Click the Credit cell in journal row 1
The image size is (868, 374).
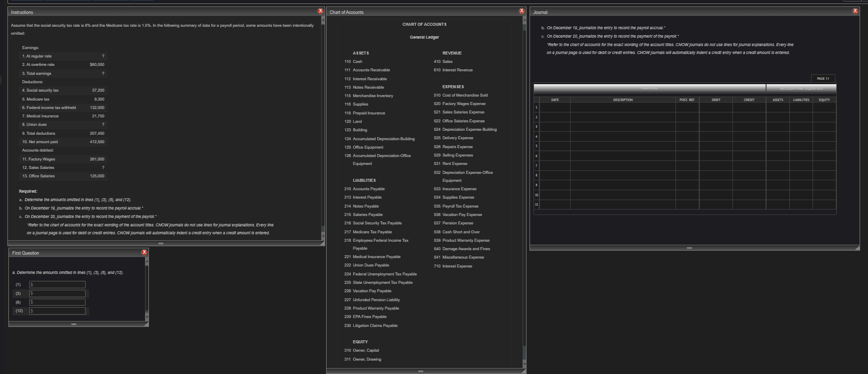coord(749,107)
